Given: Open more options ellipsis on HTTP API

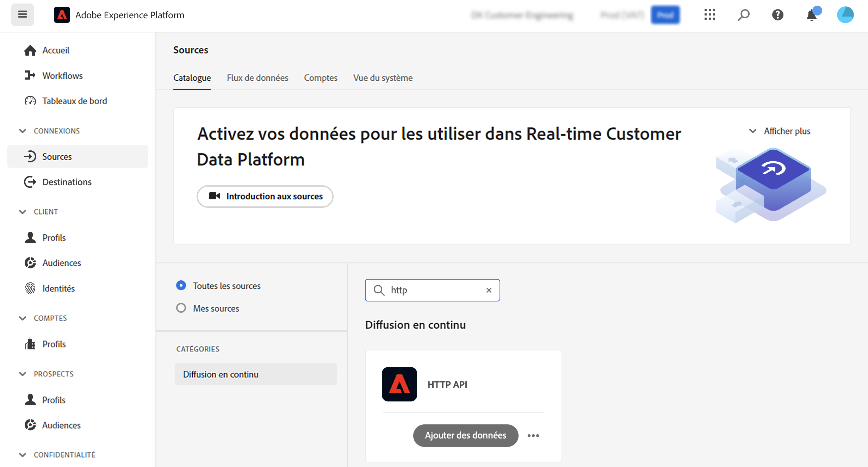Looking at the screenshot, I should 533,436.
